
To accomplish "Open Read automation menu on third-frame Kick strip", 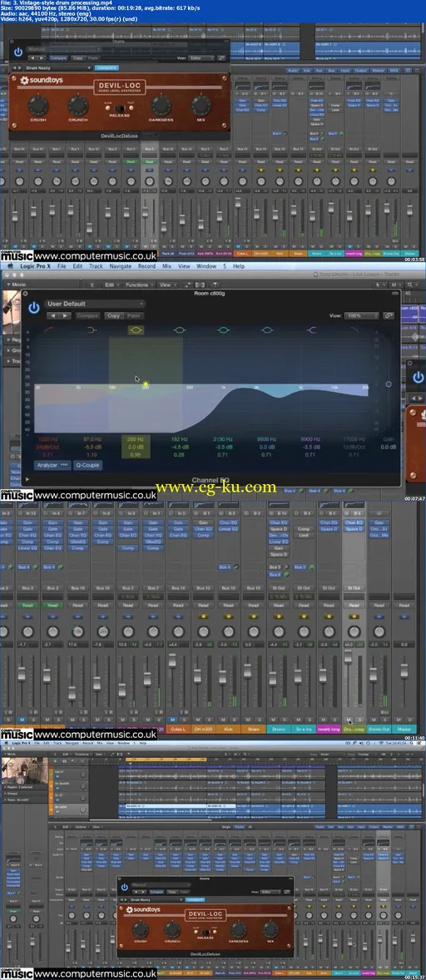I will coord(229,605).
